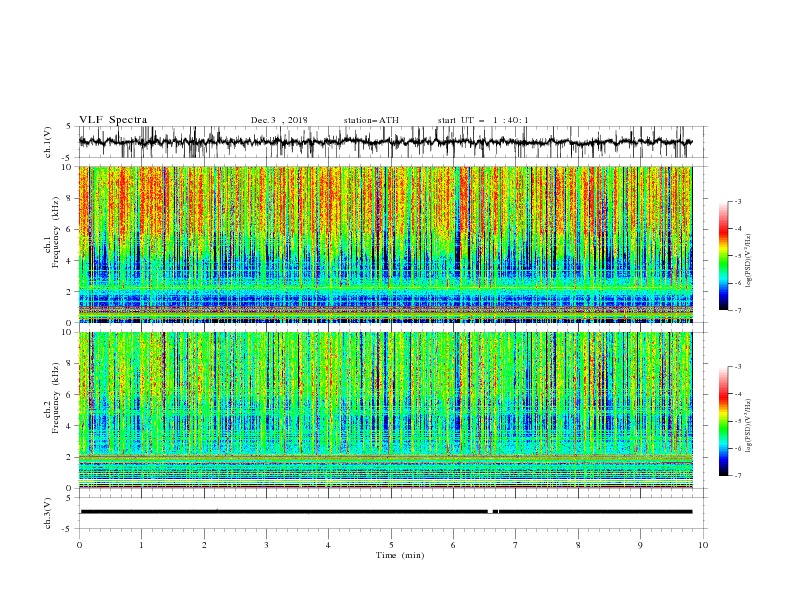Click the ch.2 color scale bar
This screenshot has width=792, height=612.
pyautogui.click(x=723, y=421)
